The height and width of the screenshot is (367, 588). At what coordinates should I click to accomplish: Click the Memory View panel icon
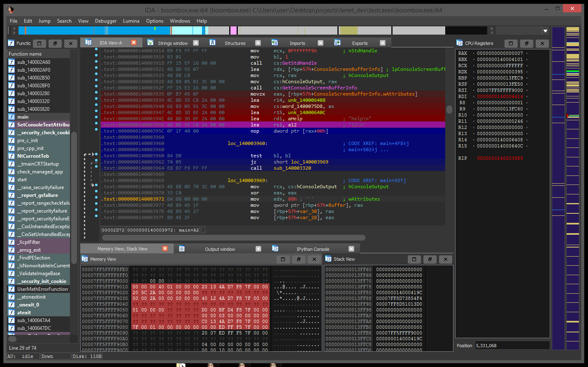85,259
